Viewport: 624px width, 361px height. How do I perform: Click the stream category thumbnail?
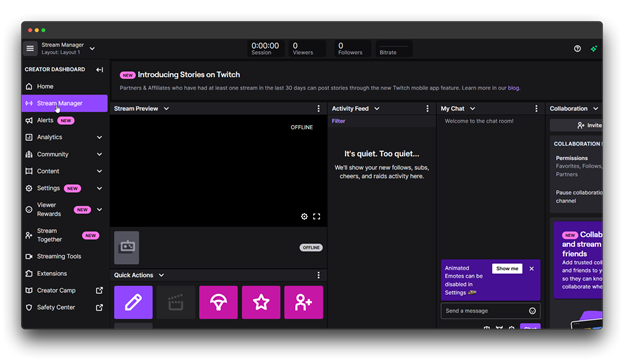click(x=127, y=248)
